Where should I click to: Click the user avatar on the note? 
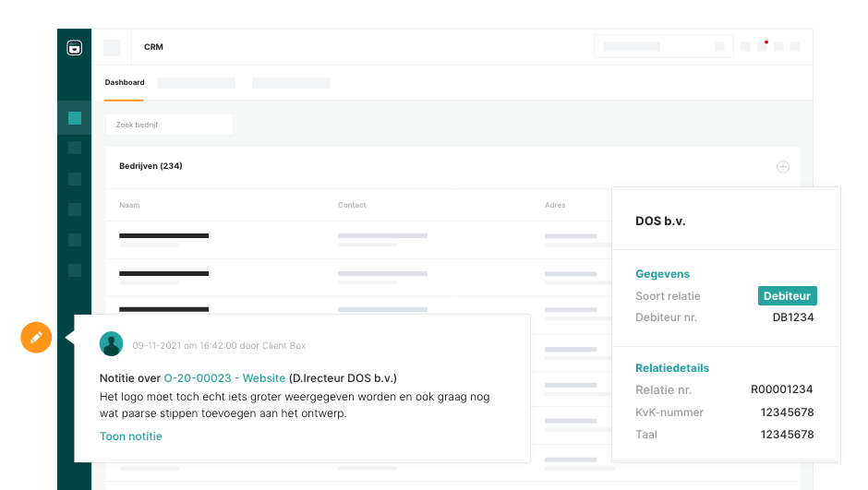click(x=112, y=344)
